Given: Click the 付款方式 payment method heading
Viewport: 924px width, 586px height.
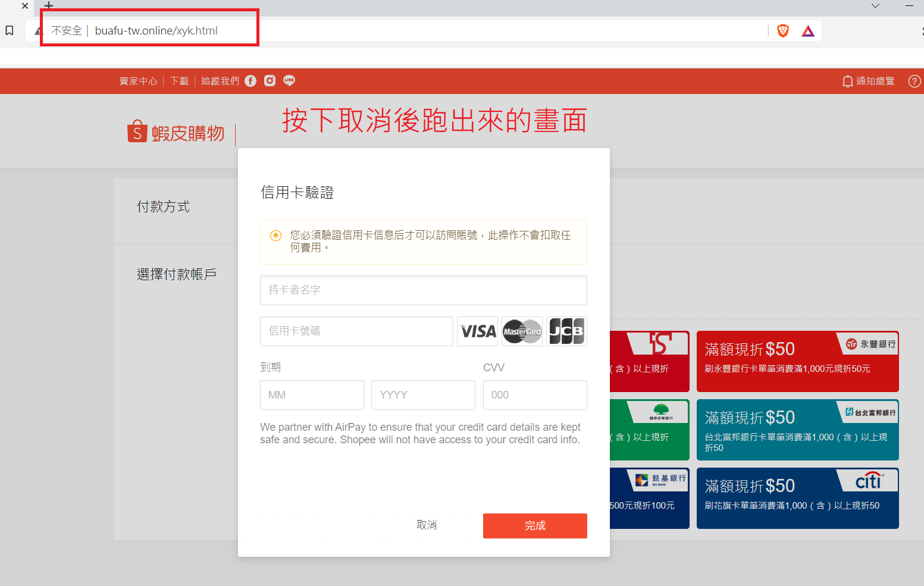Looking at the screenshot, I should pyautogui.click(x=163, y=207).
